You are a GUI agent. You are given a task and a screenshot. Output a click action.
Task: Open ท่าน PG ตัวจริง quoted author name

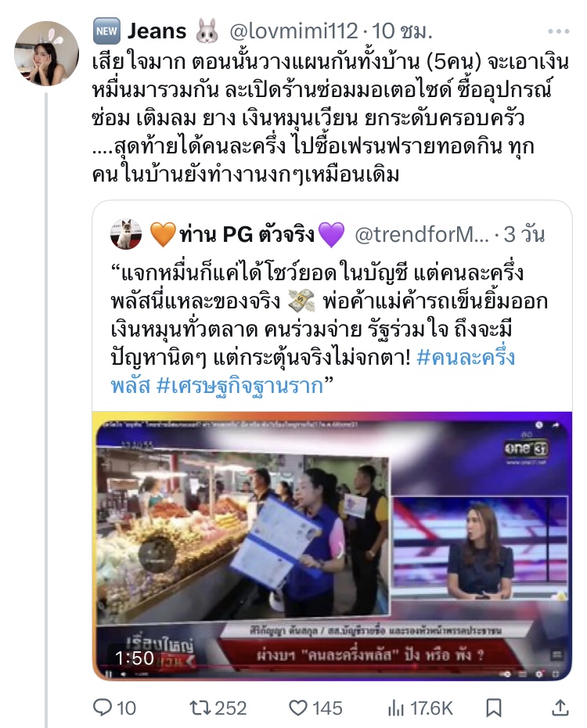tap(247, 234)
